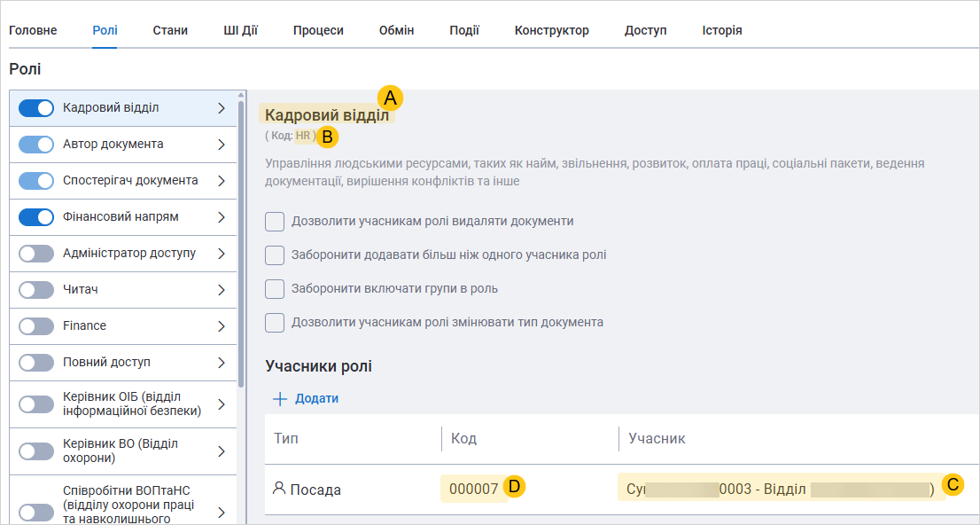
Task: Go to the Доступ tab
Action: point(646,30)
